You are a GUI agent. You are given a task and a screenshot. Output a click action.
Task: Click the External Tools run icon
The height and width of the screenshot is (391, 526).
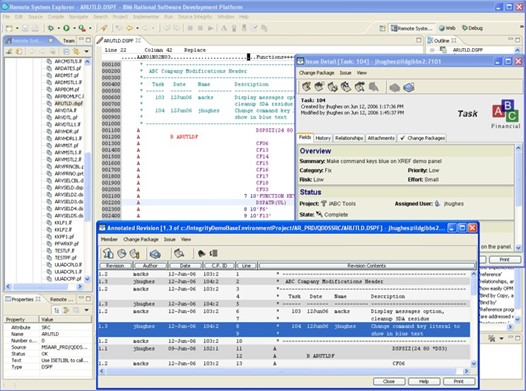[82, 28]
